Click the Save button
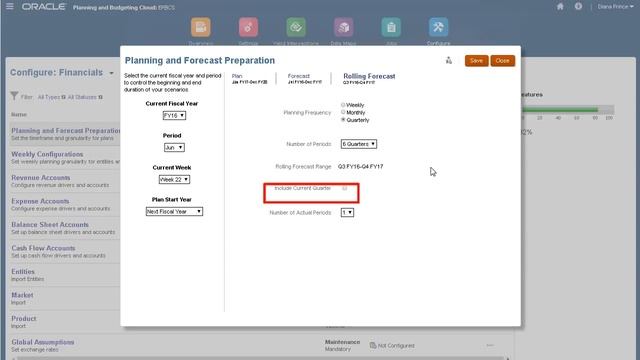The image size is (640, 360). click(476, 61)
